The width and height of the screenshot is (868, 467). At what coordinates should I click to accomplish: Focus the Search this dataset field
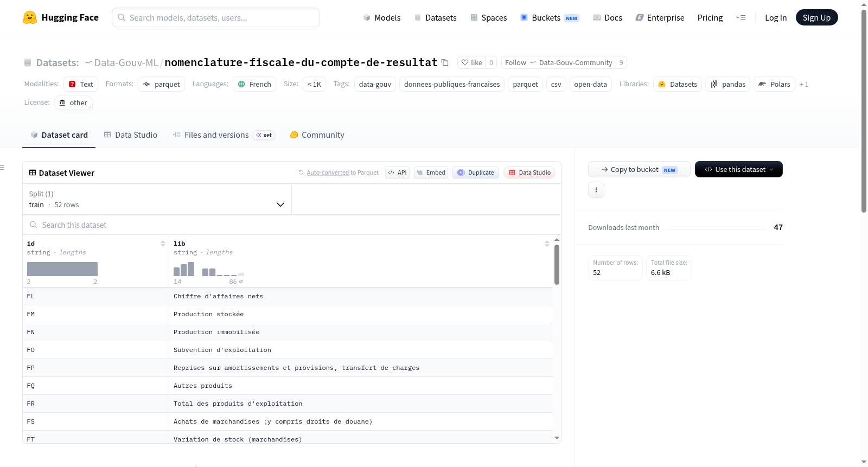click(292, 225)
